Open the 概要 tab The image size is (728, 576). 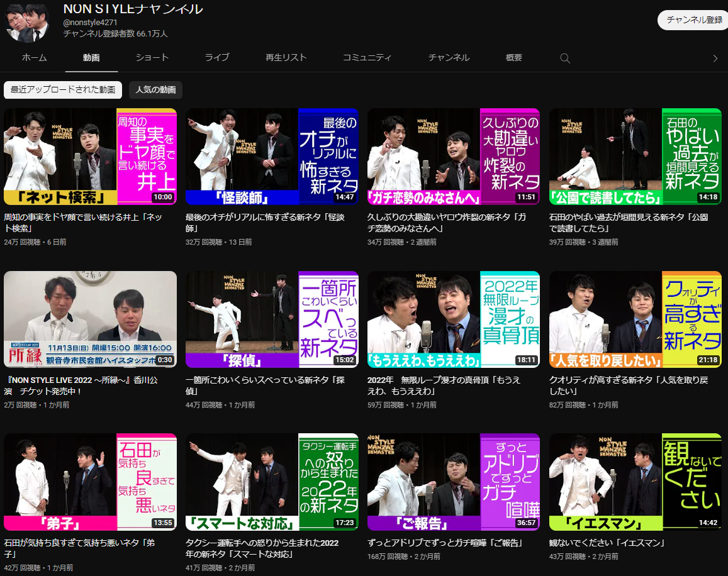(x=514, y=58)
